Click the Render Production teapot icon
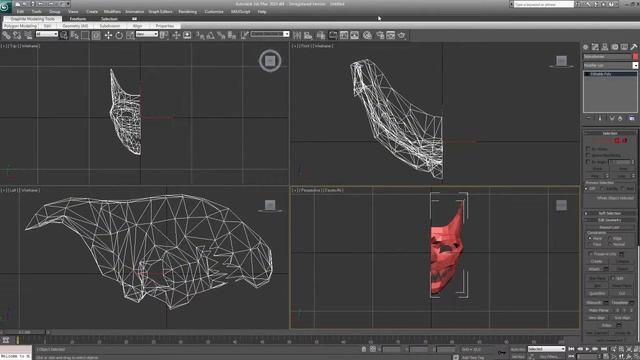This screenshot has width=640, height=360. [402, 36]
